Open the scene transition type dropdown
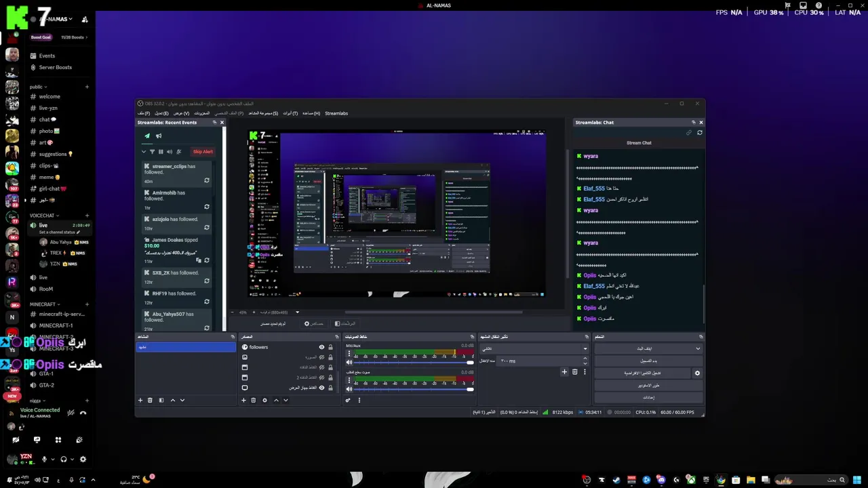 pos(534,348)
